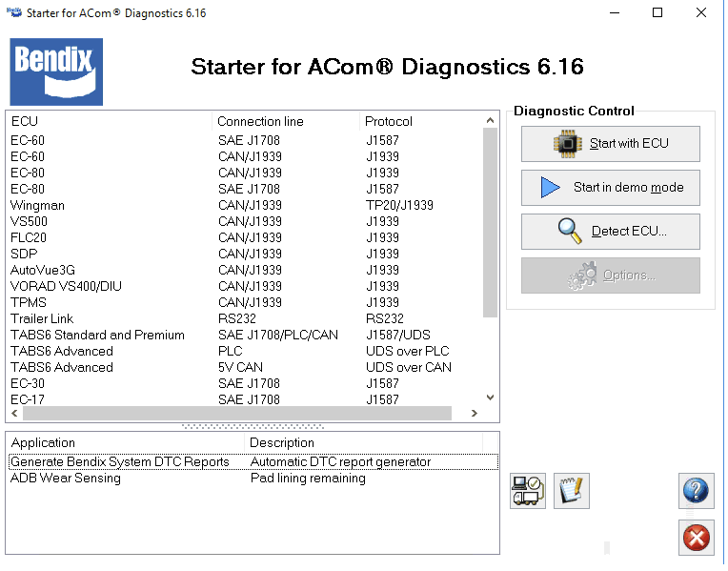The image size is (728, 571).
Task: Click the app icon in the title bar
Action: (x=15, y=12)
